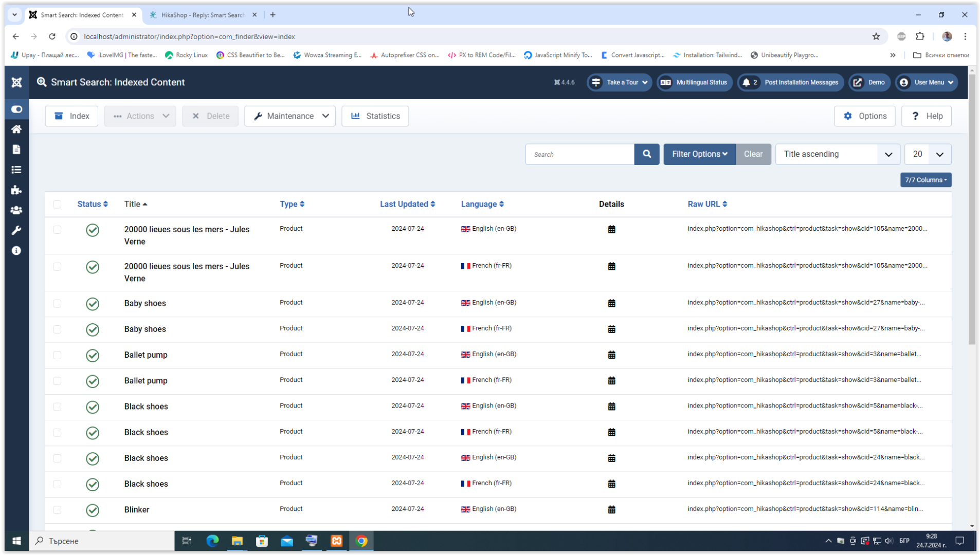Open details calendar icon for Blinker
The height and width of the screenshot is (555, 980).
click(x=611, y=510)
